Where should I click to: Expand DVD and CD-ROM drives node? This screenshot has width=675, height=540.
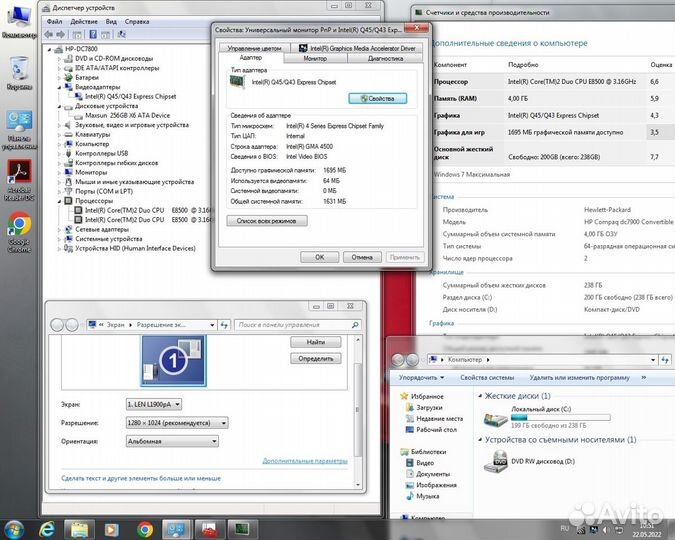pos(59,59)
